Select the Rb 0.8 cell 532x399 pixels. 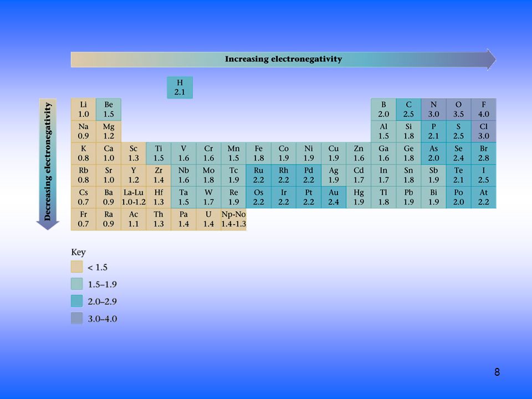tap(84, 175)
